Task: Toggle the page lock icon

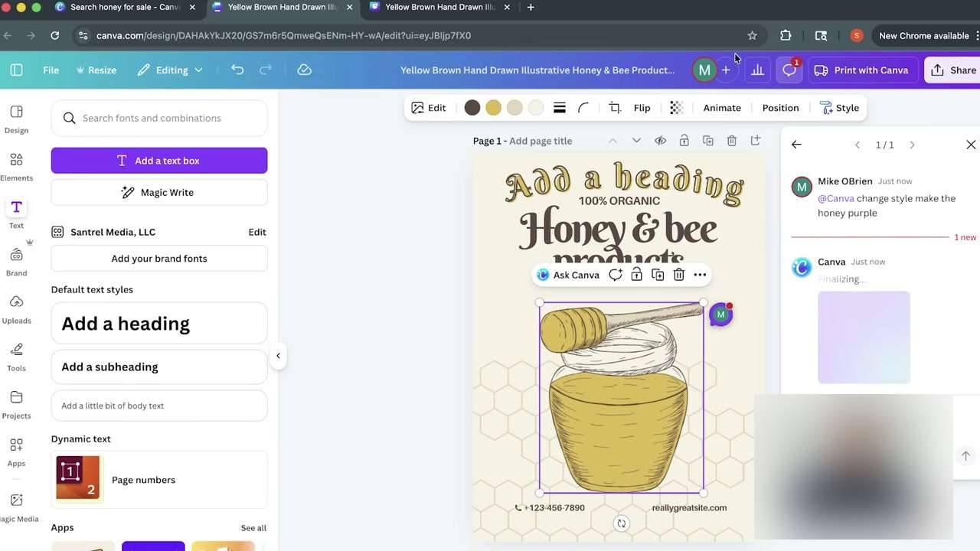Action: click(684, 141)
